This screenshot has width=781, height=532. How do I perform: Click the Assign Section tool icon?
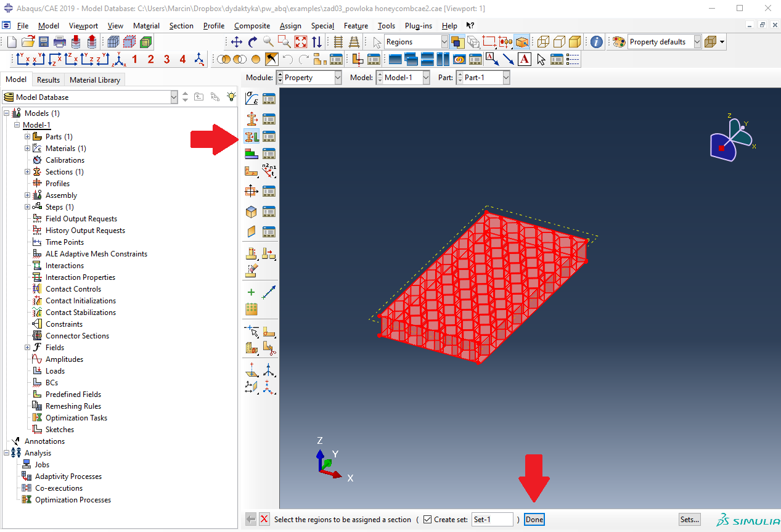pyautogui.click(x=251, y=136)
